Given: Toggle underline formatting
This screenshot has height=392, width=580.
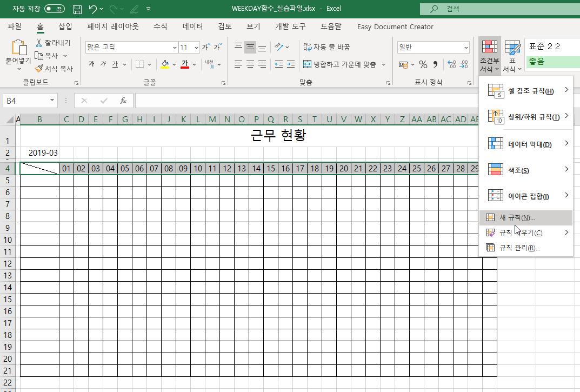Looking at the screenshot, I should 115,64.
